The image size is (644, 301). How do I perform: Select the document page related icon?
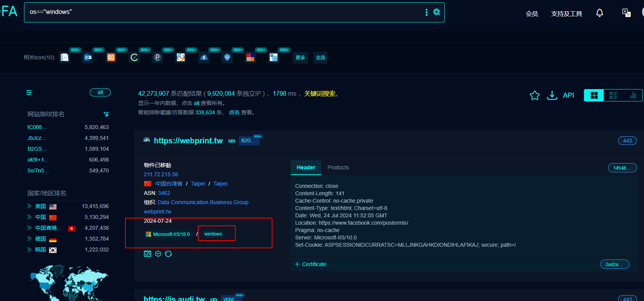[65, 57]
